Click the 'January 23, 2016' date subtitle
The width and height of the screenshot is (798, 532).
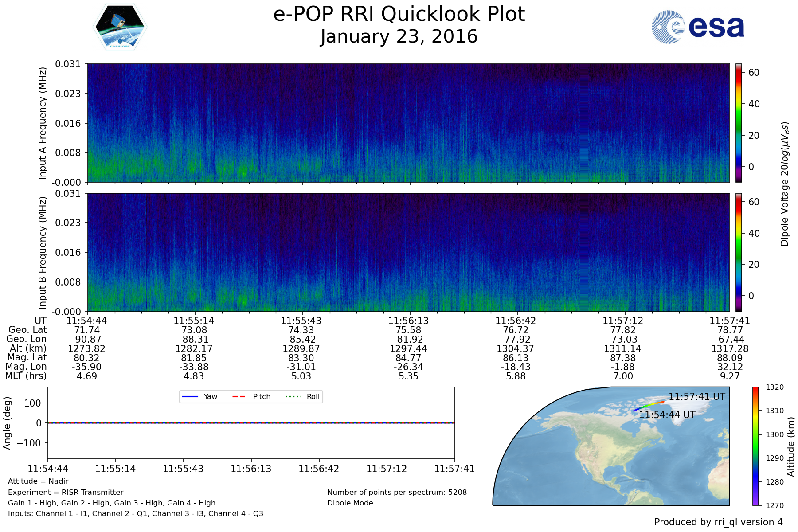[399, 36]
